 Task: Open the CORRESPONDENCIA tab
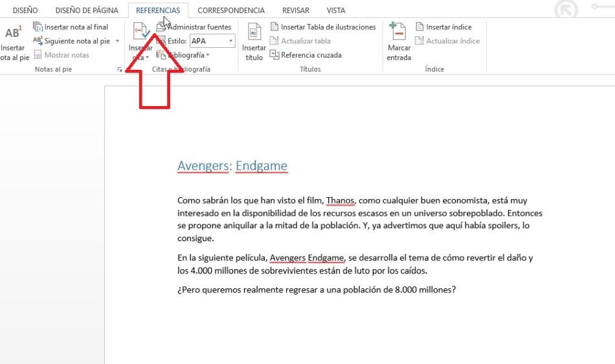231,10
